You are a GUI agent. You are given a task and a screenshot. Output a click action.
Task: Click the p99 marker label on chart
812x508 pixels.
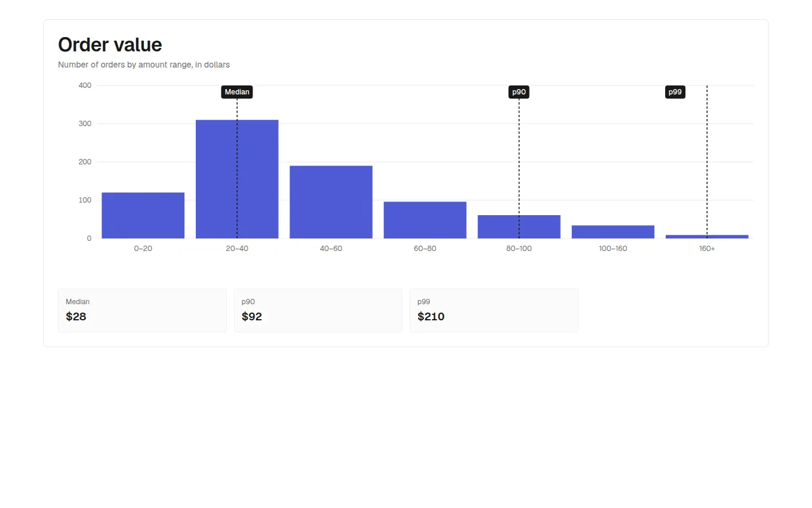(x=675, y=92)
